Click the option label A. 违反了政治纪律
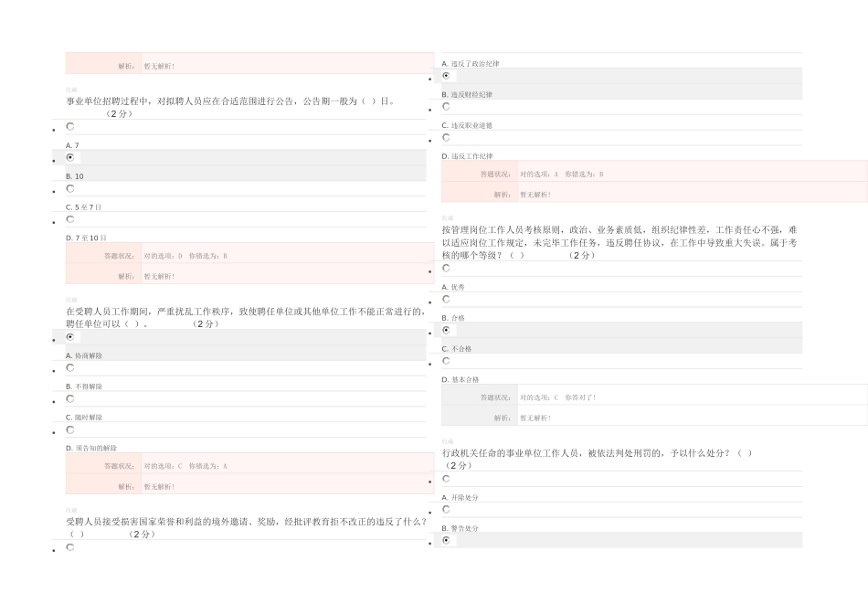 [x=471, y=64]
